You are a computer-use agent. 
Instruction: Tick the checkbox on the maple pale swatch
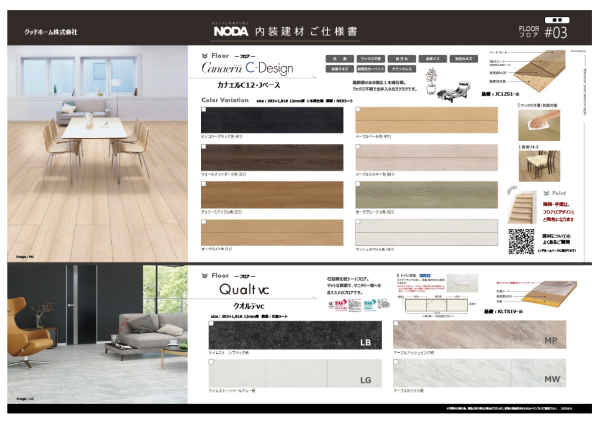(358, 109)
